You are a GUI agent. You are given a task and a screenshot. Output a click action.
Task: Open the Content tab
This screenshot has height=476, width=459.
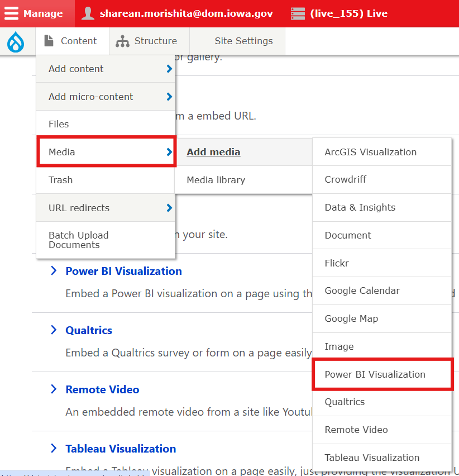(72, 41)
